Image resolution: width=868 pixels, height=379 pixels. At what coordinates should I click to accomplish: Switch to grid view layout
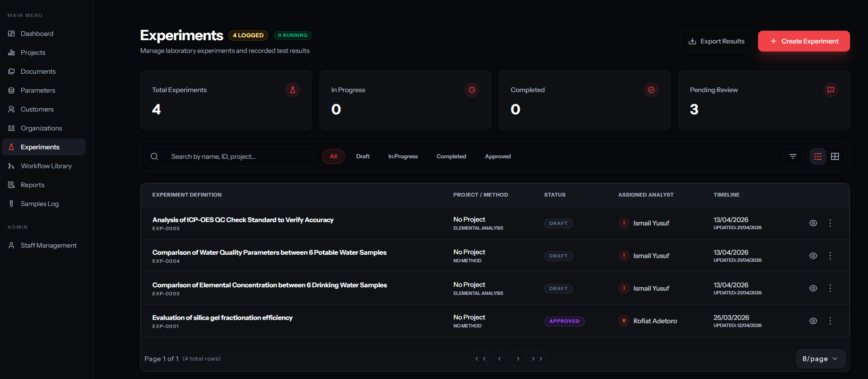(835, 156)
